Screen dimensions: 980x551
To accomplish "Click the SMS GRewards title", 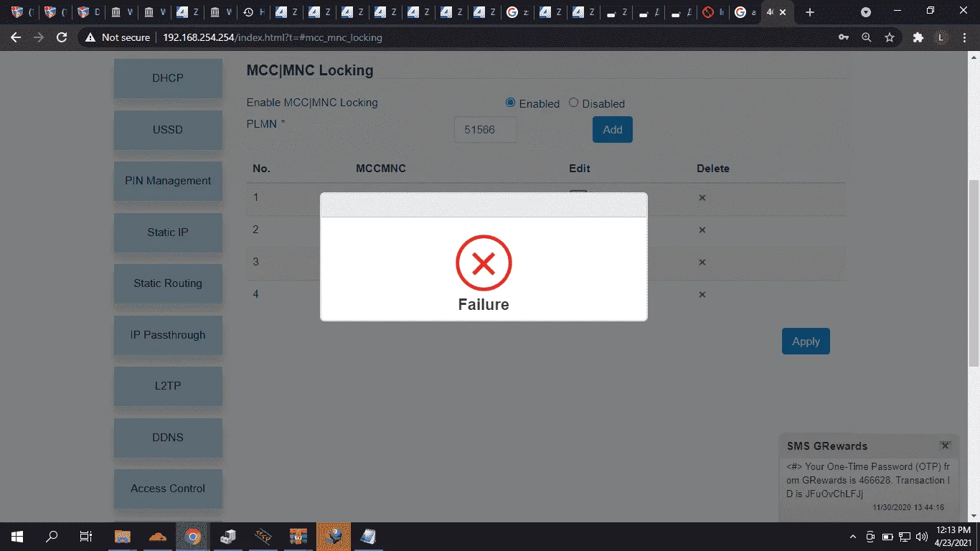I will 827,446.
